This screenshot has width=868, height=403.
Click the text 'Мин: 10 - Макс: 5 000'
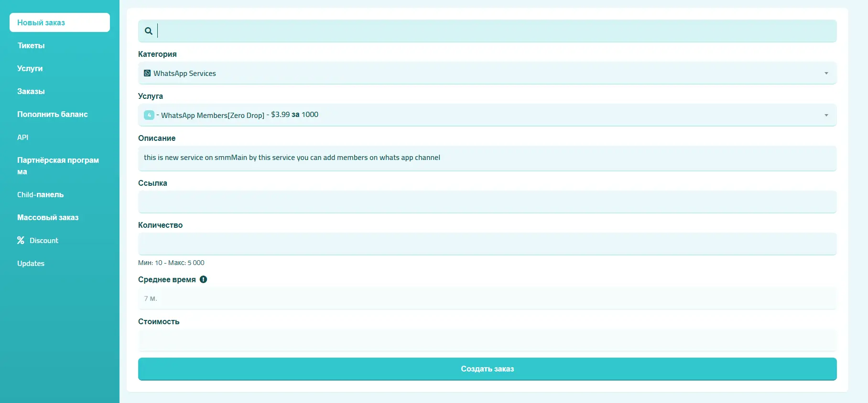point(171,263)
